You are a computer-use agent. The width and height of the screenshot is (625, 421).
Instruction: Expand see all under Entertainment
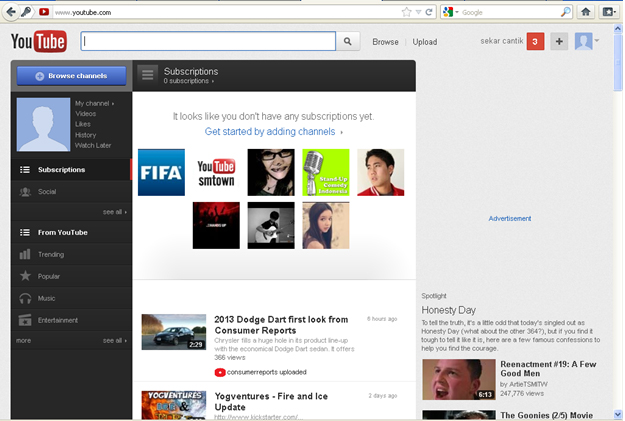[x=115, y=340]
